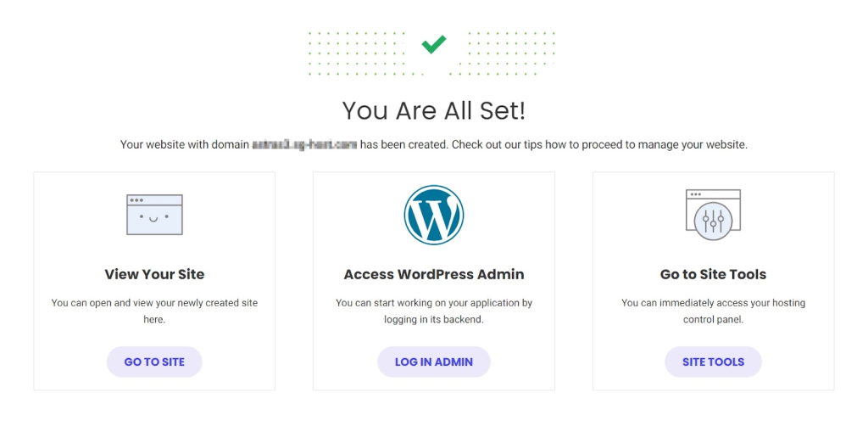
Task: Click the View Your Site heading
Action: 154,274
